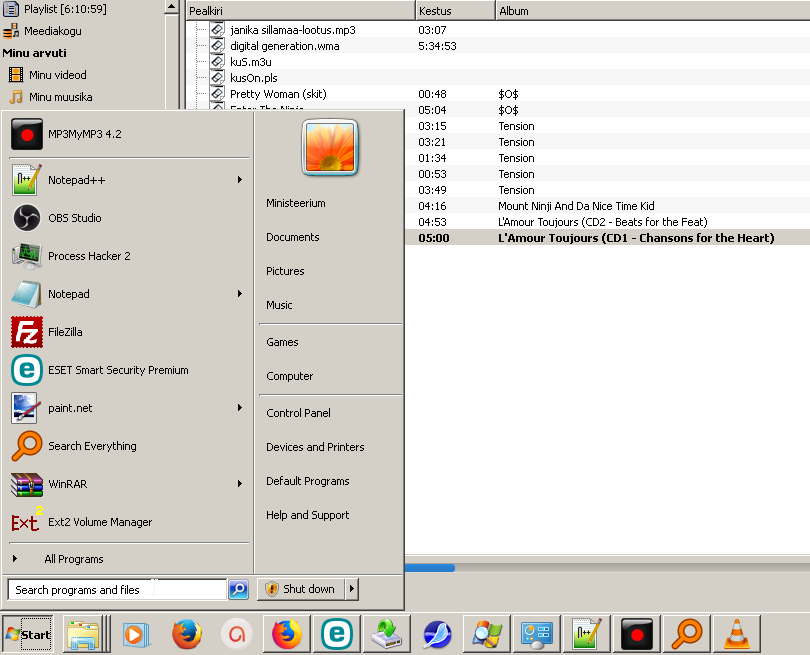Open the Windows flag magnifier taskbar icon
810x655 pixels.
pos(487,634)
